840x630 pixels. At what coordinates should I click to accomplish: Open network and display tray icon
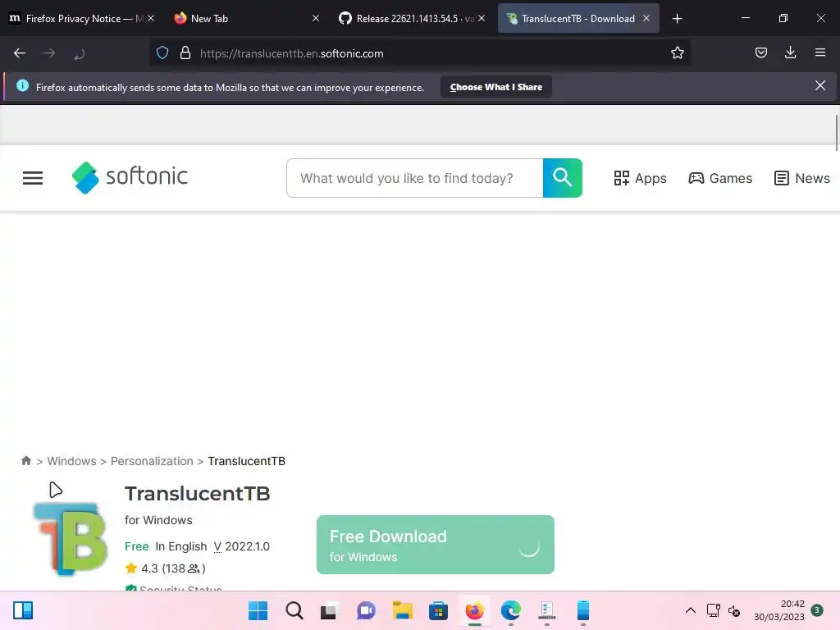(713, 610)
